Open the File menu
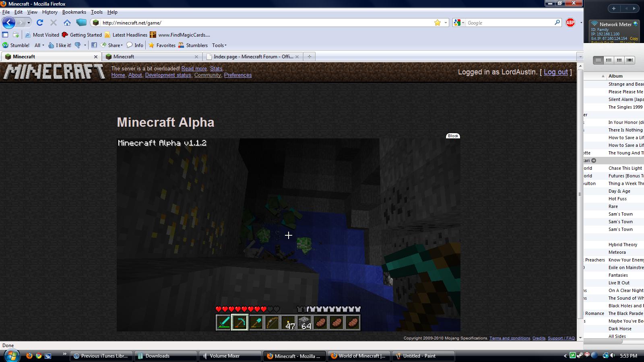Screen dimensions: 644x362 (x=6, y=12)
